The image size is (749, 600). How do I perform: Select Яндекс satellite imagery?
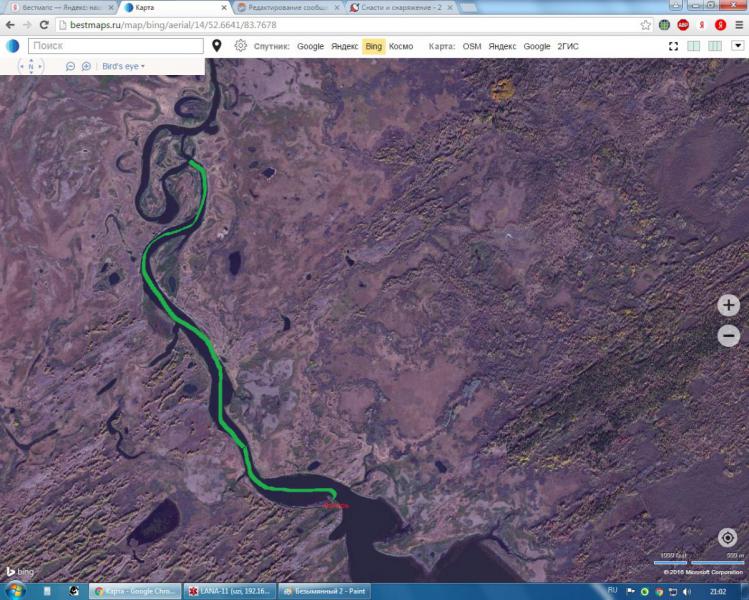click(344, 46)
